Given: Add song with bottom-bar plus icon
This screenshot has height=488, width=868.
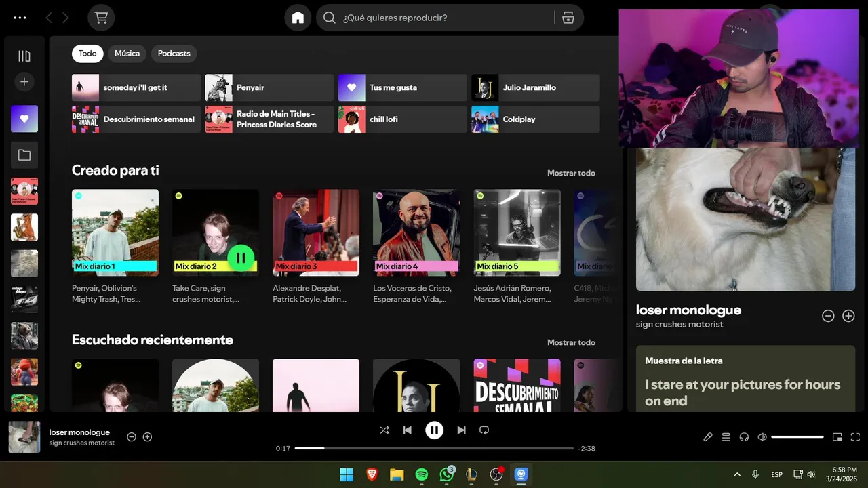Looking at the screenshot, I should (147, 437).
